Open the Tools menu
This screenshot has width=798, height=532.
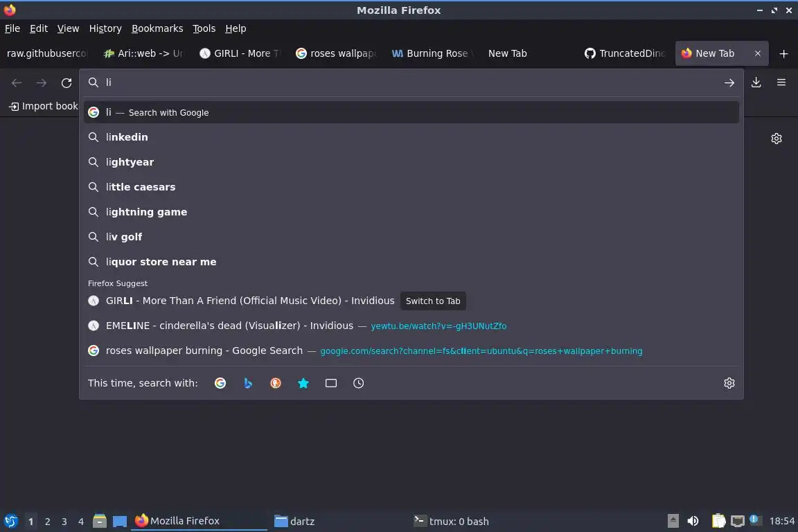[x=204, y=28]
